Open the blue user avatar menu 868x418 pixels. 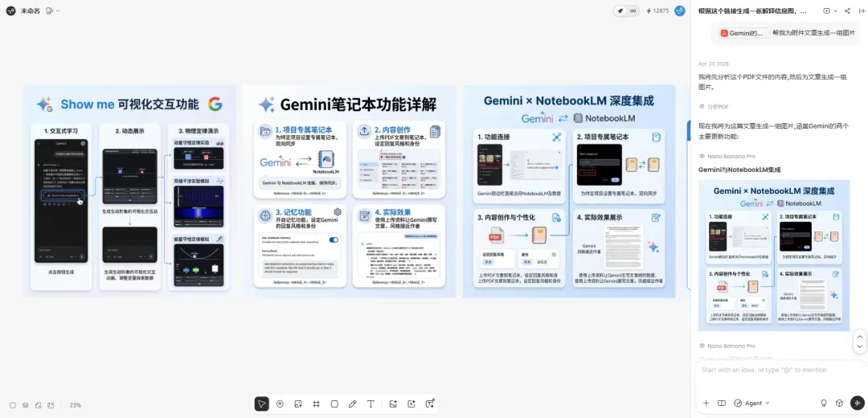pyautogui.click(x=680, y=10)
